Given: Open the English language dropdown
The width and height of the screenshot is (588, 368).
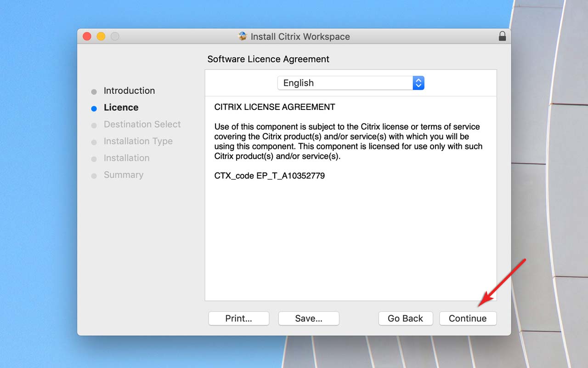Looking at the screenshot, I should pyautogui.click(x=351, y=83).
